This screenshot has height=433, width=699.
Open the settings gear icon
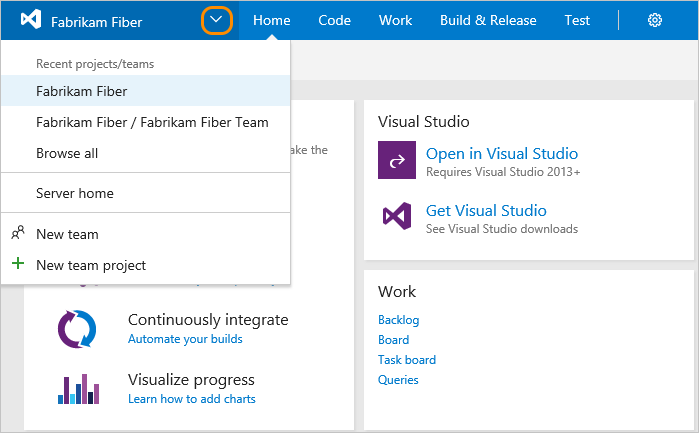coord(655,20)
